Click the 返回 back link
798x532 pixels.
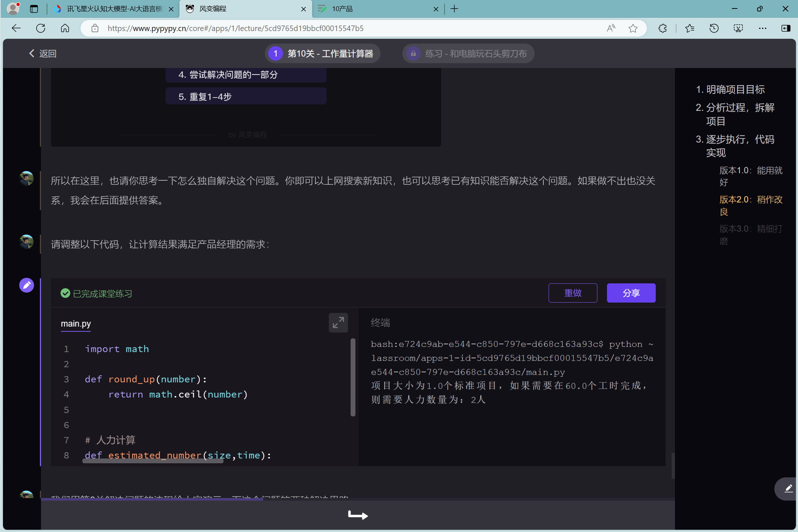(x=43, y=54)
